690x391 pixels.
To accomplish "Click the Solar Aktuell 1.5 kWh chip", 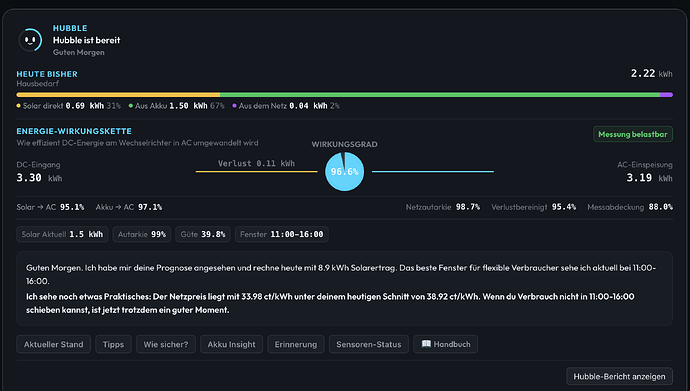I will [62, 234].
